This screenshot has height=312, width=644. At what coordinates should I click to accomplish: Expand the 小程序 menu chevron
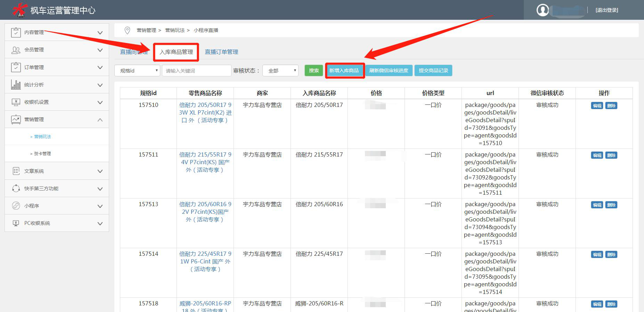click(x=100, y=206)
